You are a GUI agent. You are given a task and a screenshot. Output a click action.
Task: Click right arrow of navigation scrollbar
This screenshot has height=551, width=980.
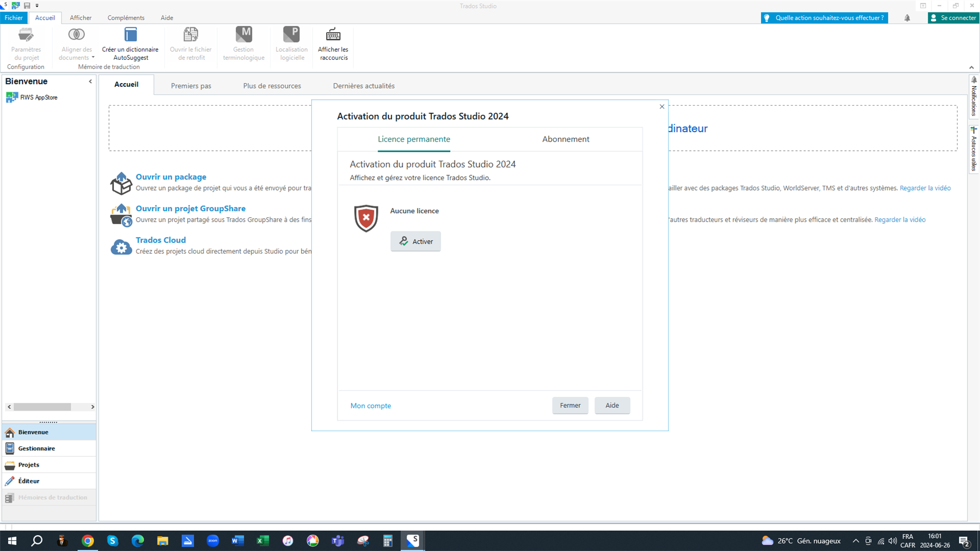coord(93,407)
